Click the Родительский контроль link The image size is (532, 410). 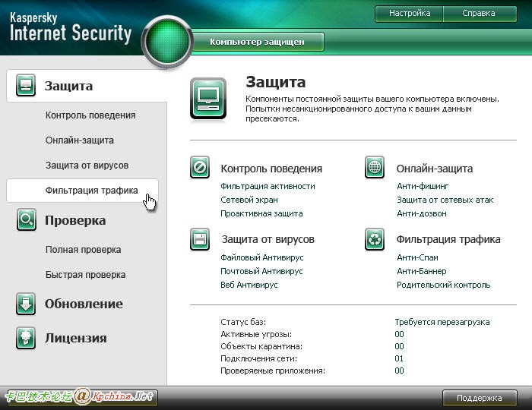443,285
